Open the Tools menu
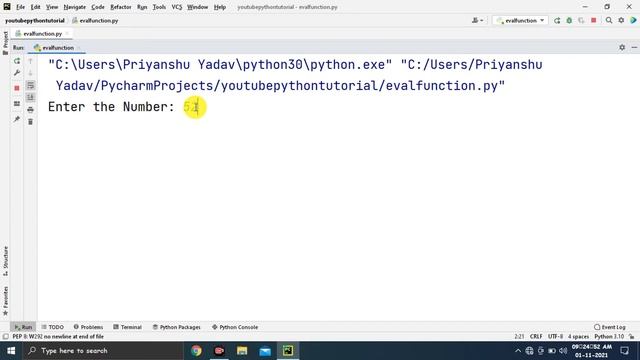This screenshot has height=360, width=640. [x=159, y=7]
